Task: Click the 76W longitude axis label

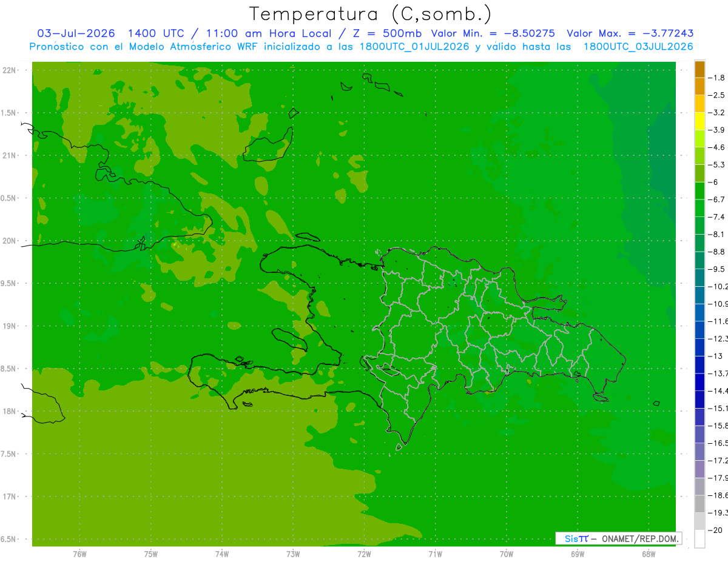Action: point(79,554)
